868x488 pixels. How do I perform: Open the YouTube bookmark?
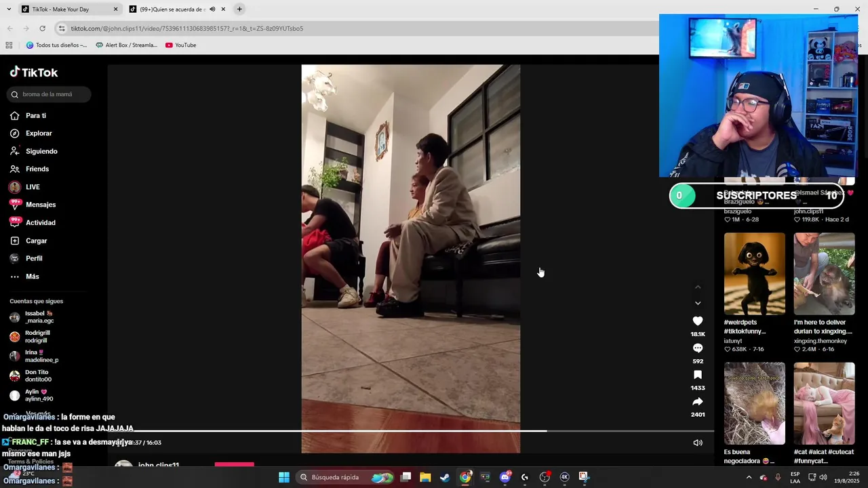click(180, 45)
